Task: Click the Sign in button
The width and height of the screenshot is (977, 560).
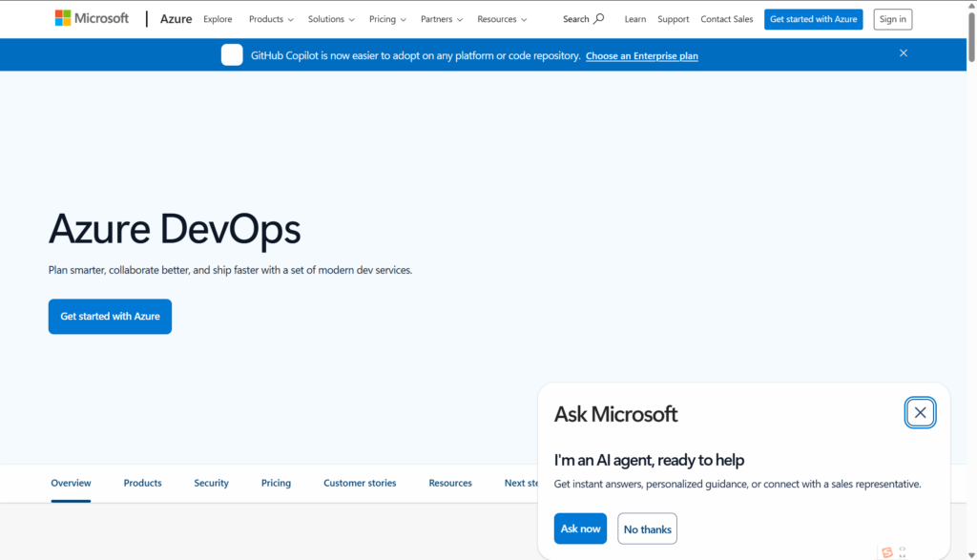Action: pyautogui.click(x=892, y=19)
